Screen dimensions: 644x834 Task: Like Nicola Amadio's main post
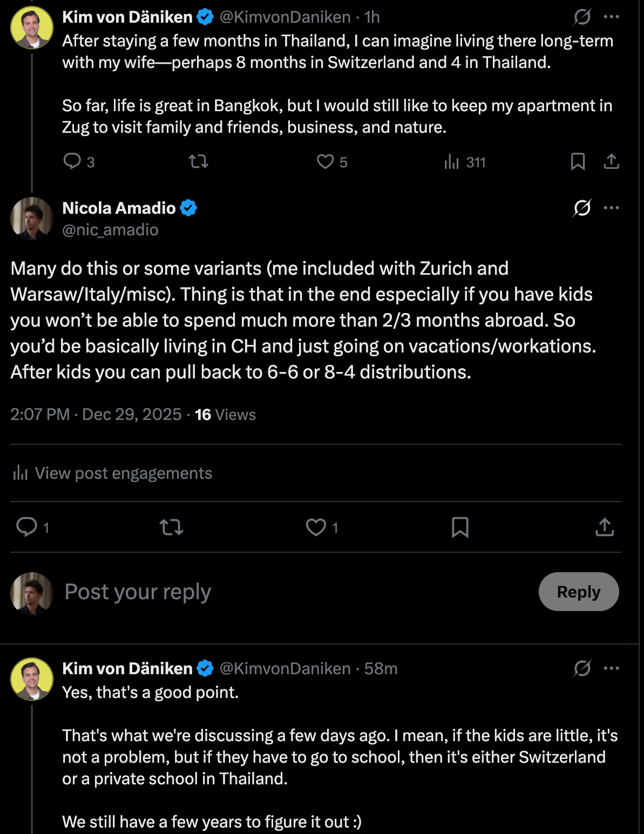point(316,527)
